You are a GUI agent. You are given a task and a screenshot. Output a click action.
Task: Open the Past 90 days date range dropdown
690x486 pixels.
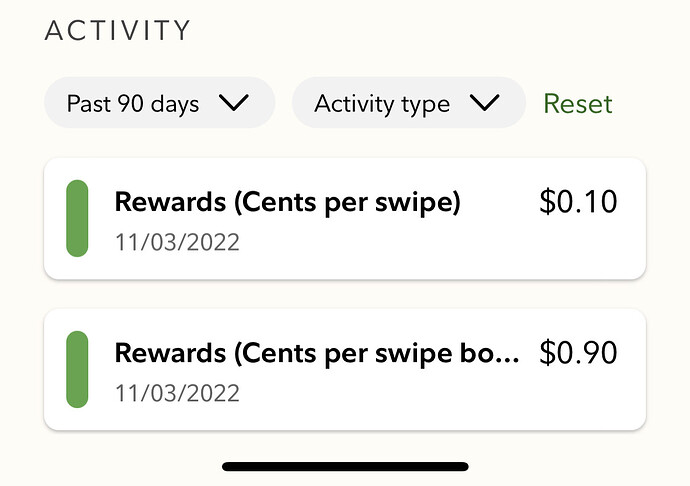pos(159,103)
